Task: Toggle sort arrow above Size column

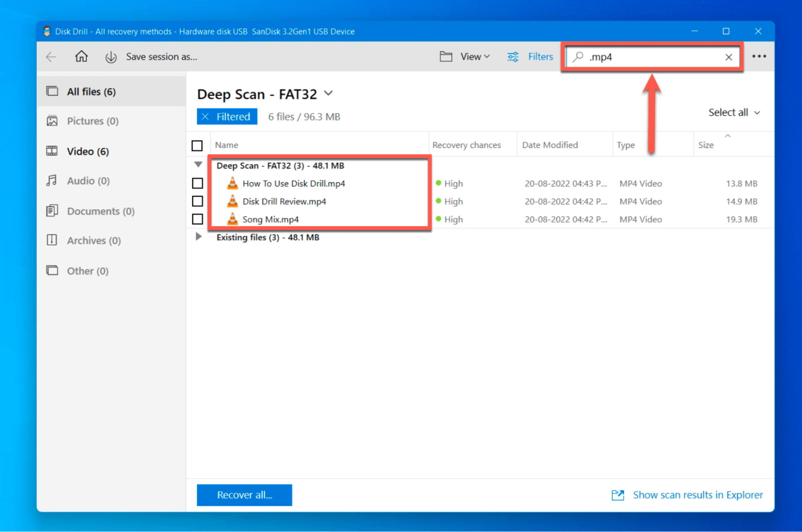Action: point(728,136)
